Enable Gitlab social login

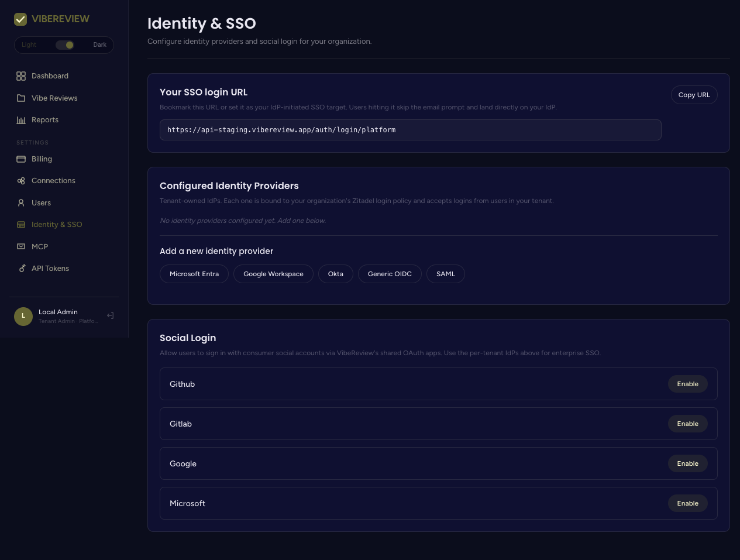[688, 424]
